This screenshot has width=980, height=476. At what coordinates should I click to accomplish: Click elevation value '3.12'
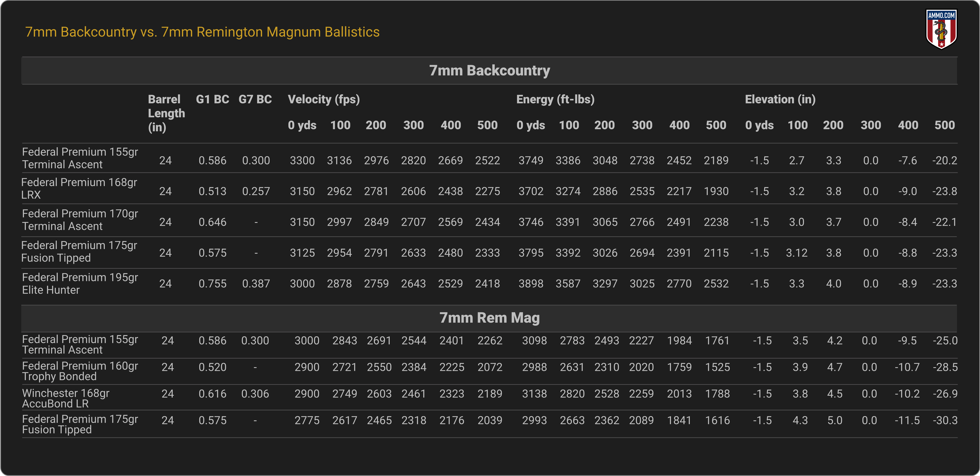[x=796, y=253]
